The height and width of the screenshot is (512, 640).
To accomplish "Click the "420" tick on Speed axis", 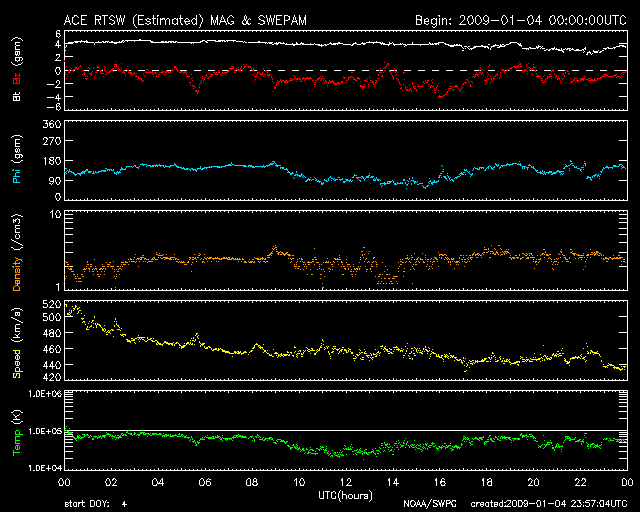I will [52, 377].
